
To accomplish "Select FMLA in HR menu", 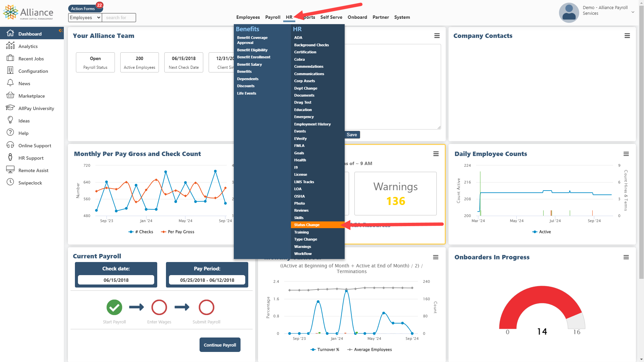I will click(299, 146).
